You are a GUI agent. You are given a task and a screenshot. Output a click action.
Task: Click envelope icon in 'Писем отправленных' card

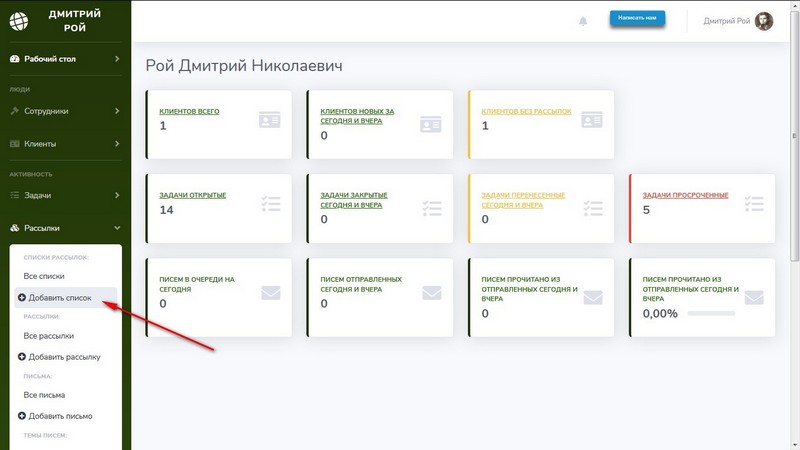[431, 293]
